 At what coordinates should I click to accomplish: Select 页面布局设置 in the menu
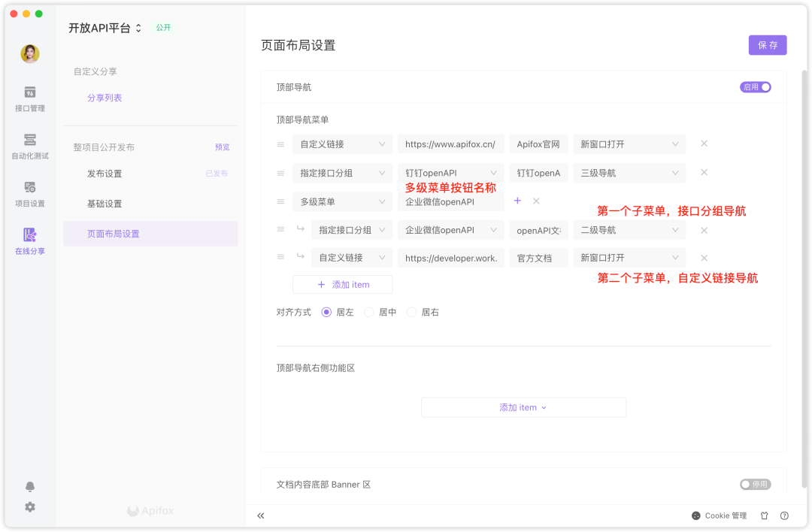150,234
